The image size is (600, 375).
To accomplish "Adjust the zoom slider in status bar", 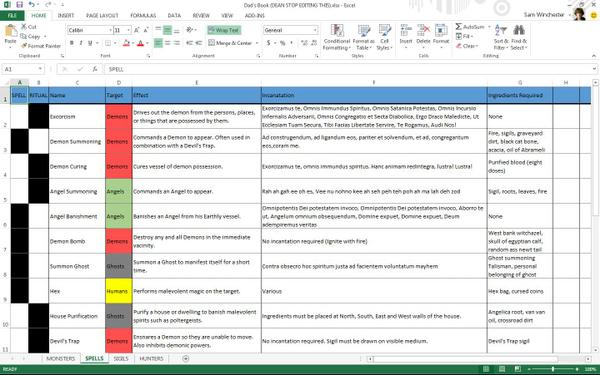I will [553, 369].
